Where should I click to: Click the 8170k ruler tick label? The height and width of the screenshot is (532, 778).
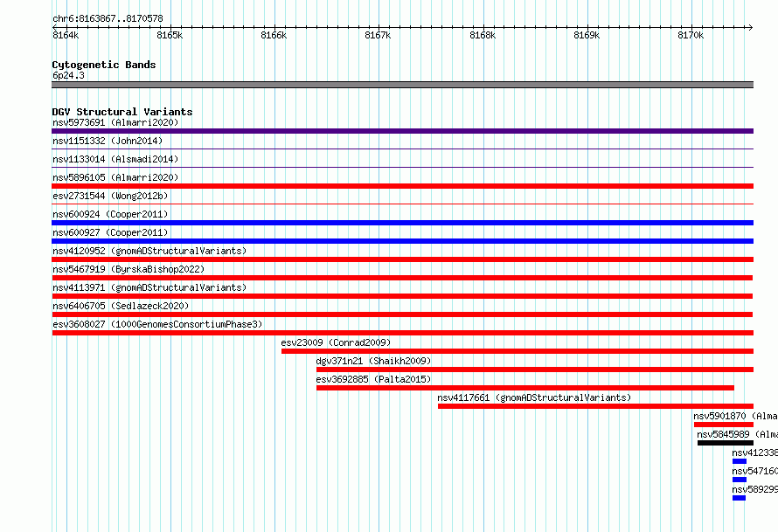691,35
